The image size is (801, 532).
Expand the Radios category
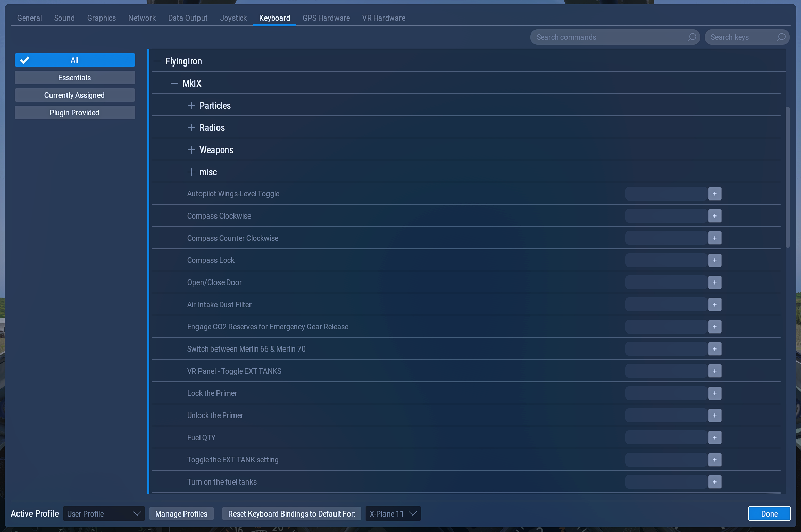191,128
